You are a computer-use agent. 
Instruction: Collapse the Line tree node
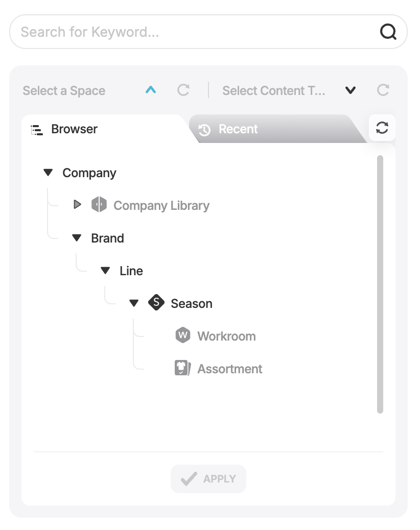(x=105, y=271)
